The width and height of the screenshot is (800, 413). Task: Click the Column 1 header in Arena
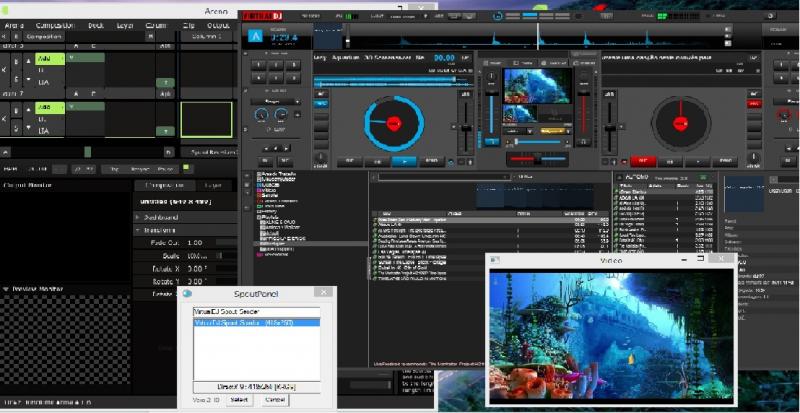(x=207, y=37)
